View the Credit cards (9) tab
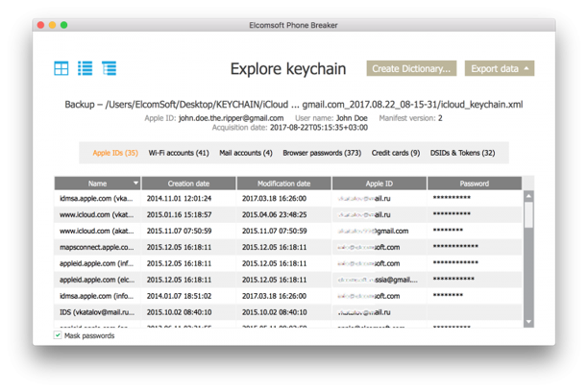 coord(395,153)
